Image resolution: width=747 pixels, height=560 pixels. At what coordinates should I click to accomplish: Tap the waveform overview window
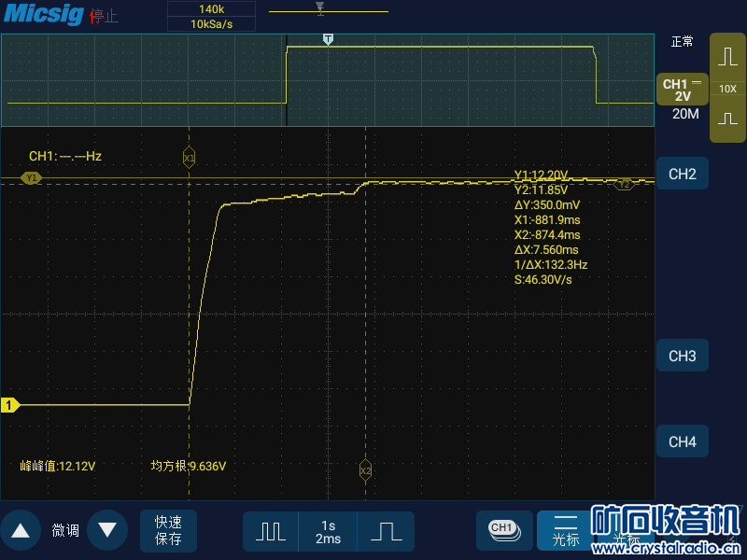click(328, 79)
